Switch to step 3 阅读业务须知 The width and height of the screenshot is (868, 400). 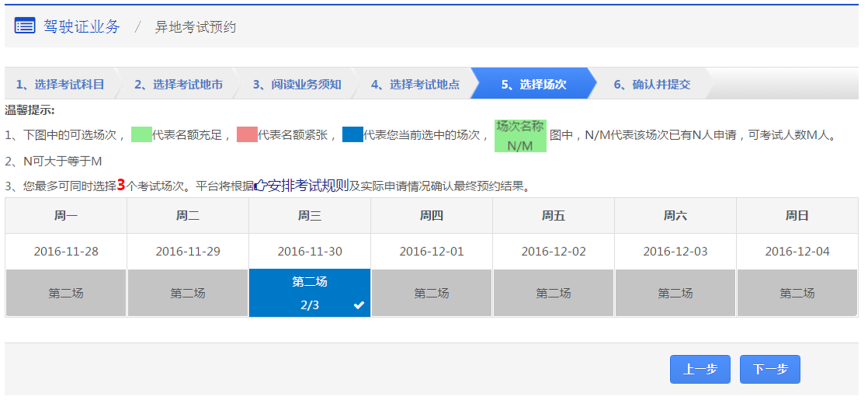(297, 84)
